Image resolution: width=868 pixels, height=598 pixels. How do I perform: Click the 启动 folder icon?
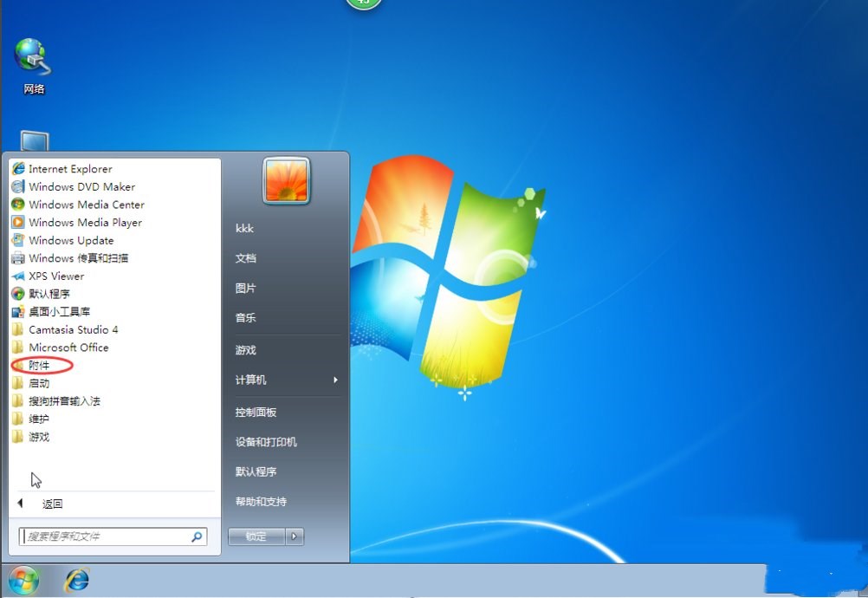tap(18, 383)
